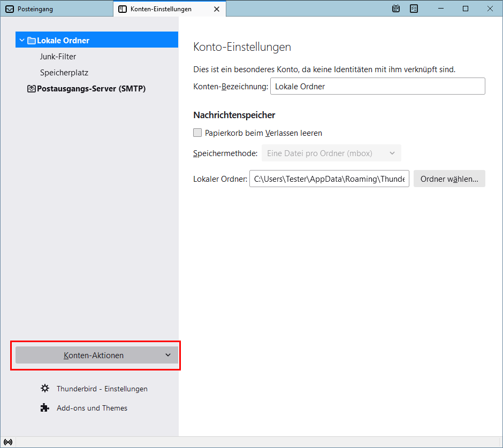The image size is (503, 448).
Task: Click the gear icon for Thunderbird settings
Action: point(45,389)
